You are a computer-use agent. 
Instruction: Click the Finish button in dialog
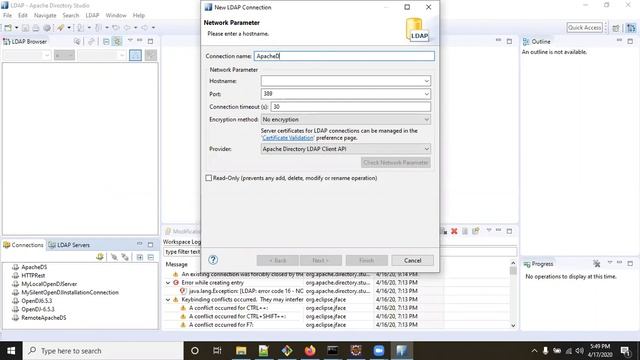click(367, 260)
